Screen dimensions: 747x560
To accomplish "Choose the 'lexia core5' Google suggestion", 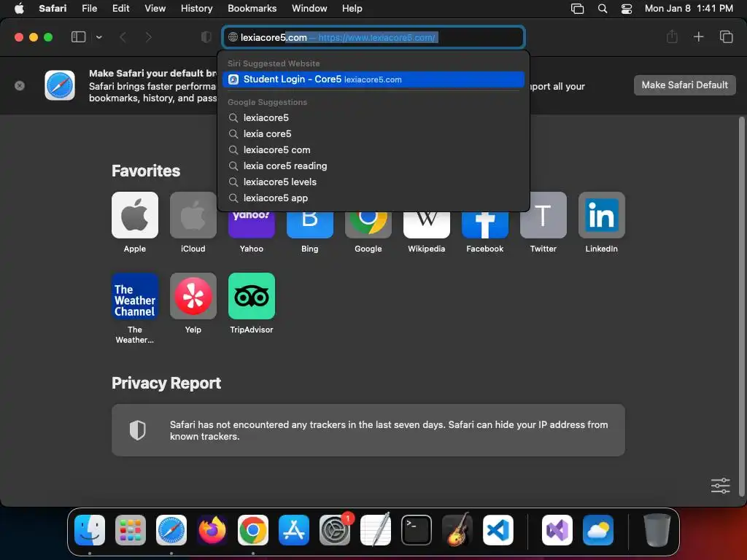I will (373, 134).
